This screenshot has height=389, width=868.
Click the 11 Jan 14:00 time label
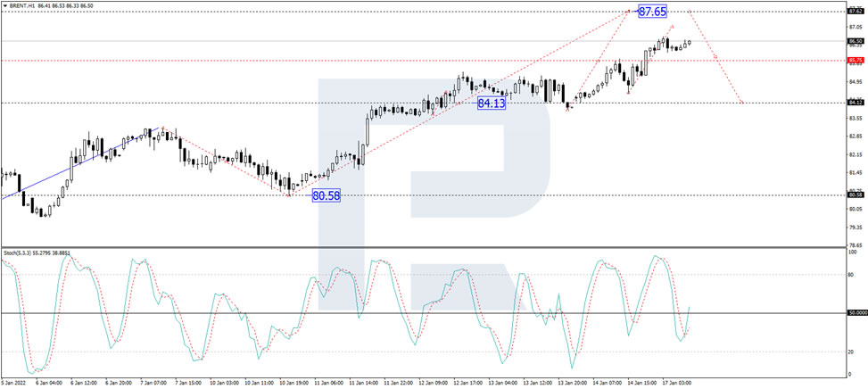pos(364,382)
